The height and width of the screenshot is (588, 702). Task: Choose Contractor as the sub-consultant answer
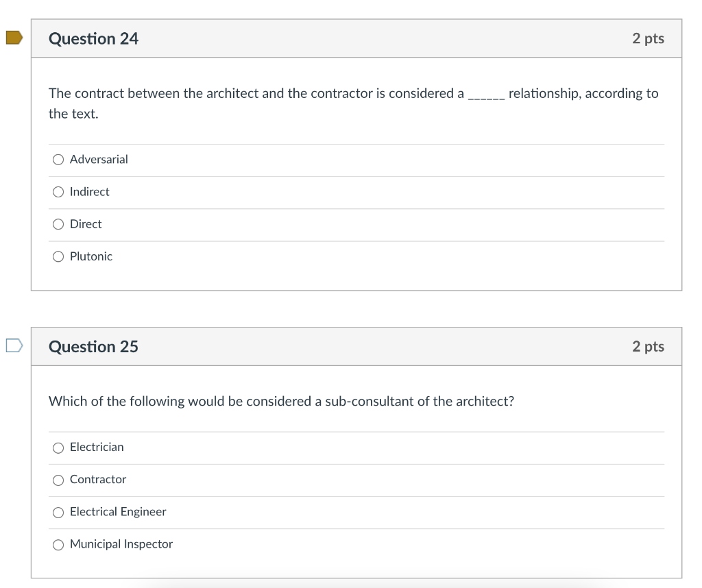(59, 479)
